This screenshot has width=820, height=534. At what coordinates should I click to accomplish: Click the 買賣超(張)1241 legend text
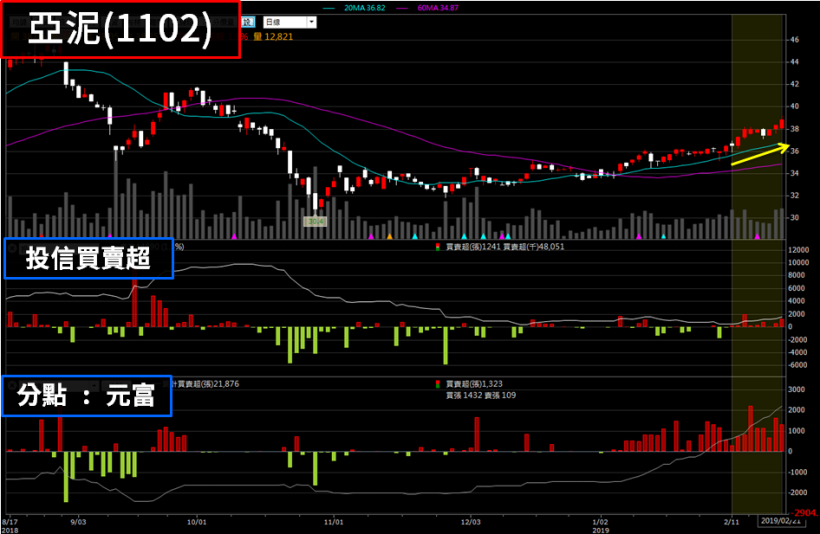(x=473, y=247)
